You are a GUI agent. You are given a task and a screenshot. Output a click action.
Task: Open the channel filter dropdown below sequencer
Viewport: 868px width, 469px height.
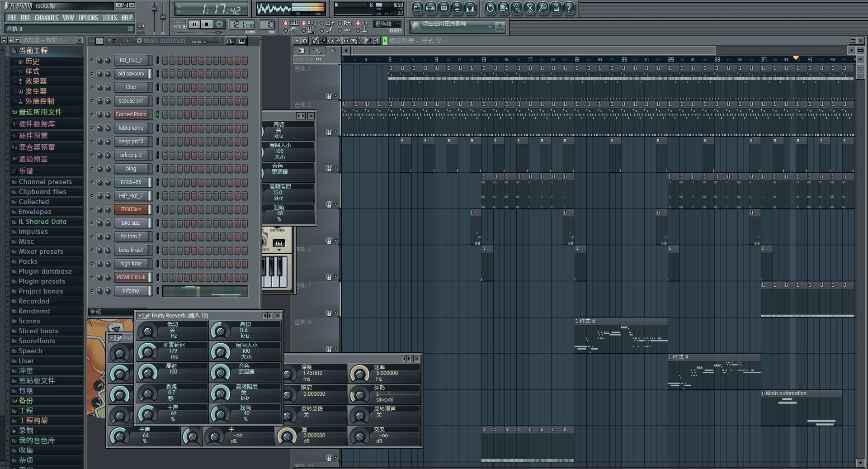point(111,312)
